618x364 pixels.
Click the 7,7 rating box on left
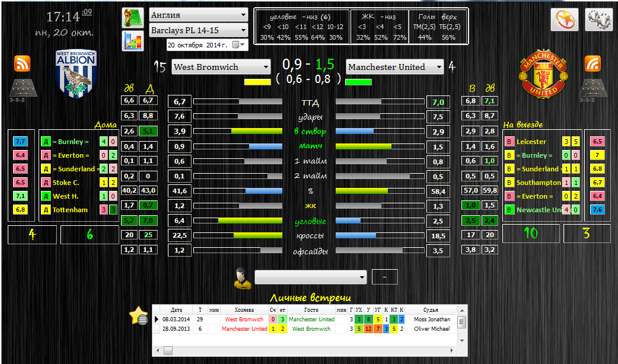pyautogui.click(x=21, y=142)
